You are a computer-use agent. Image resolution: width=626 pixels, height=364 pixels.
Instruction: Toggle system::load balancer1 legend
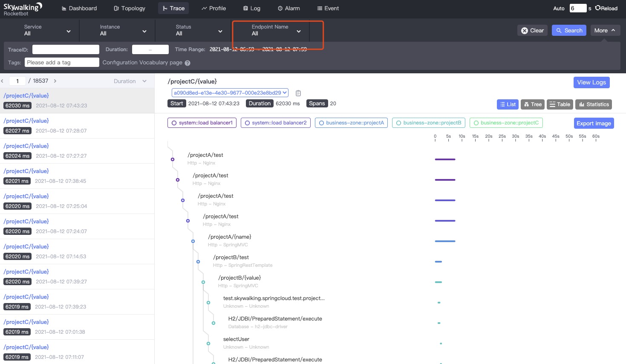(202, 123)
